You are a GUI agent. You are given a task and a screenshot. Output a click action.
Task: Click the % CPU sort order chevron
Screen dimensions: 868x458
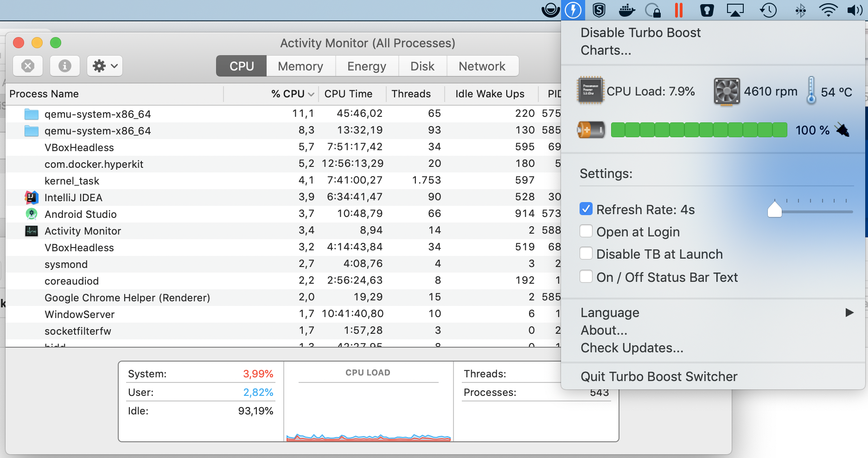point(311,94)
